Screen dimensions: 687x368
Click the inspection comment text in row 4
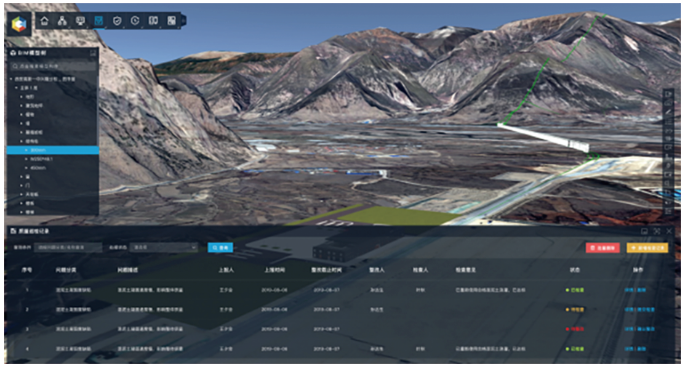(490, 349)
